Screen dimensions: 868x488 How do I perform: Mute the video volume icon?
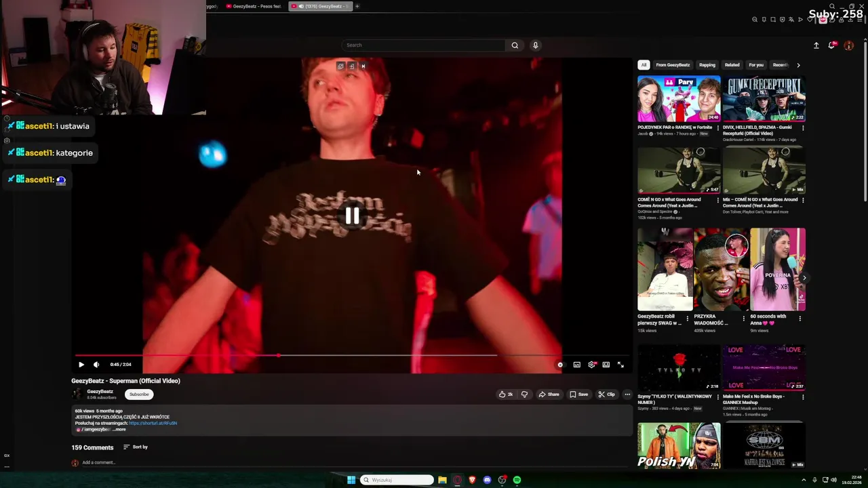point(96,365)
